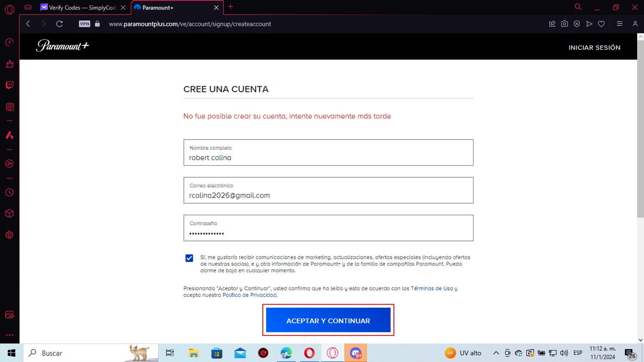
Task: Open a new tab with plus button
Action: [231, 7]
